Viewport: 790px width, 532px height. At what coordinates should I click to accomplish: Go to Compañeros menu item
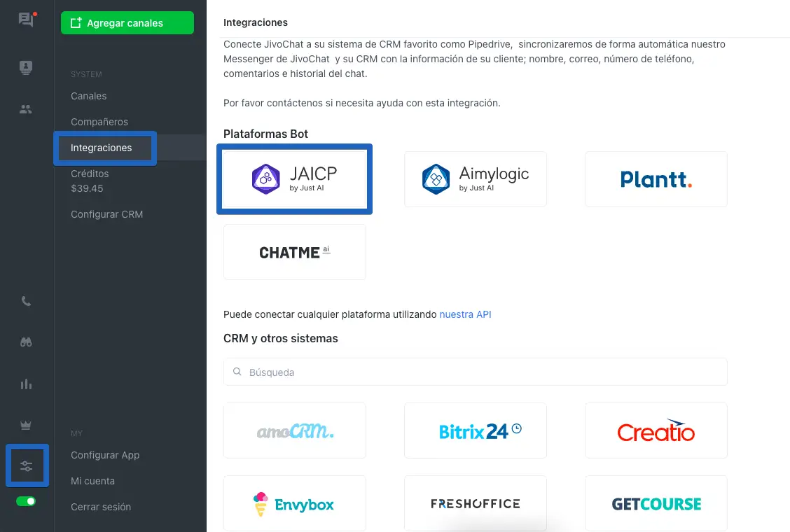click(x=99, y=122)
